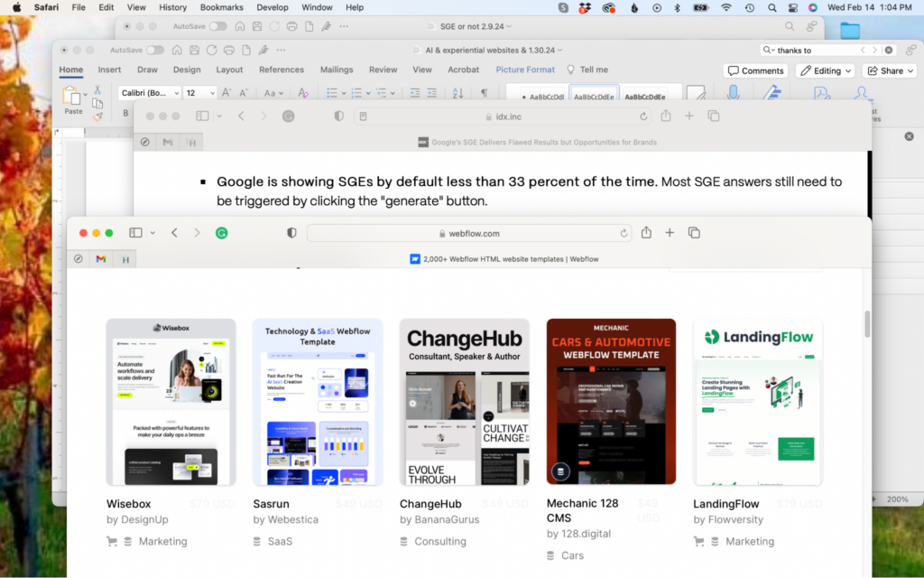This screenshot has width=924, height=578.
Task: Expand the bullet list style dropdown arrow
Action: point(344,93)
